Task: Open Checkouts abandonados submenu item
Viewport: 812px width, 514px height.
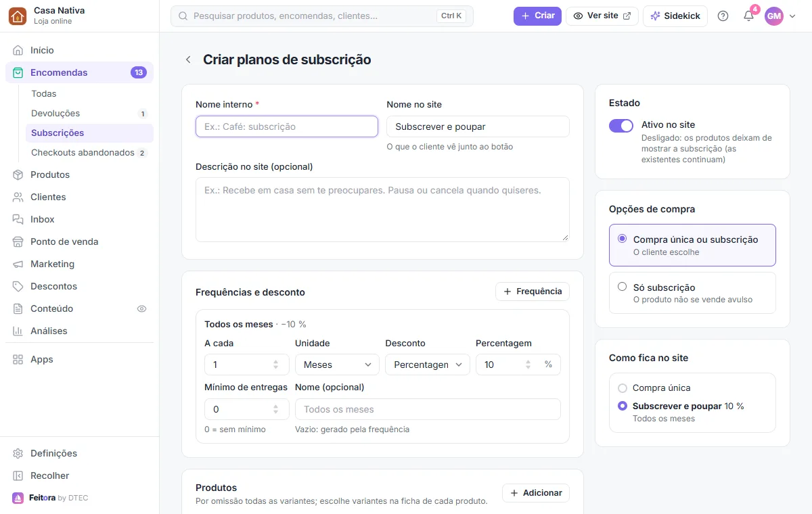Action: click(89, 153)
